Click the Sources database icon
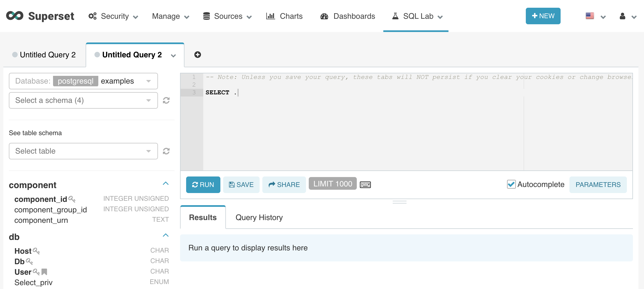The image size is (644, 289). (207, 16)
